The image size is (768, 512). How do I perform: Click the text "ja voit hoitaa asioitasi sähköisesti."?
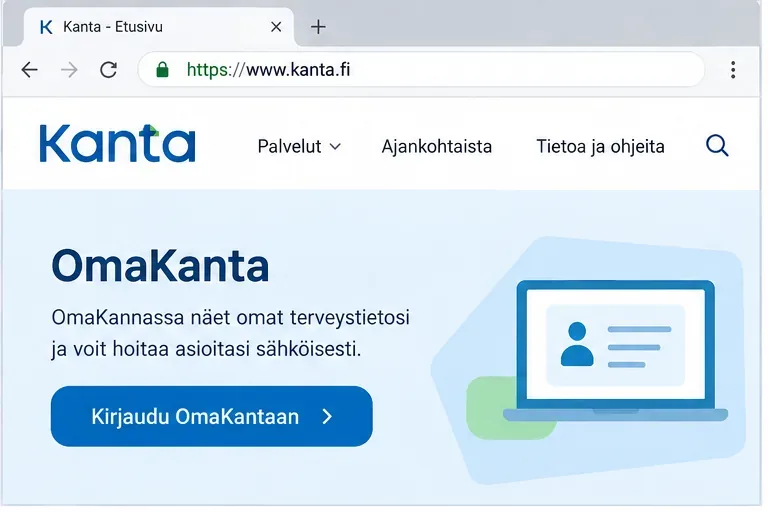tap(206, 349)
